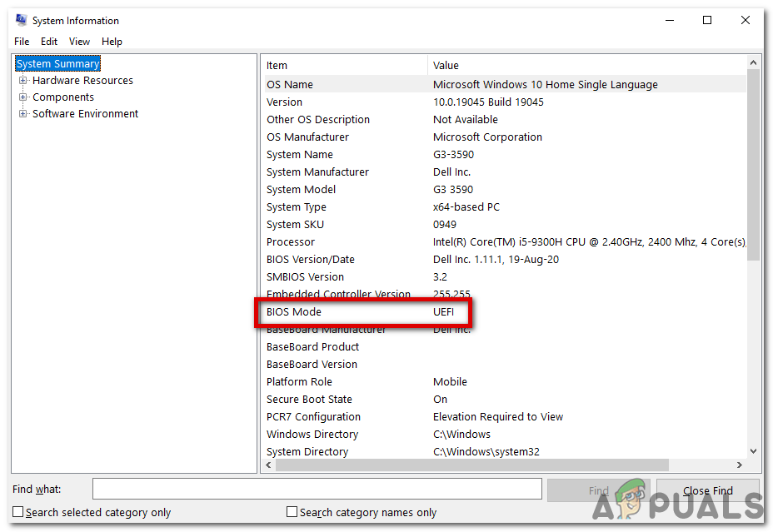Select the System SKU row
This screenshot has width=773, height=532.
click(x=506, y=225)
